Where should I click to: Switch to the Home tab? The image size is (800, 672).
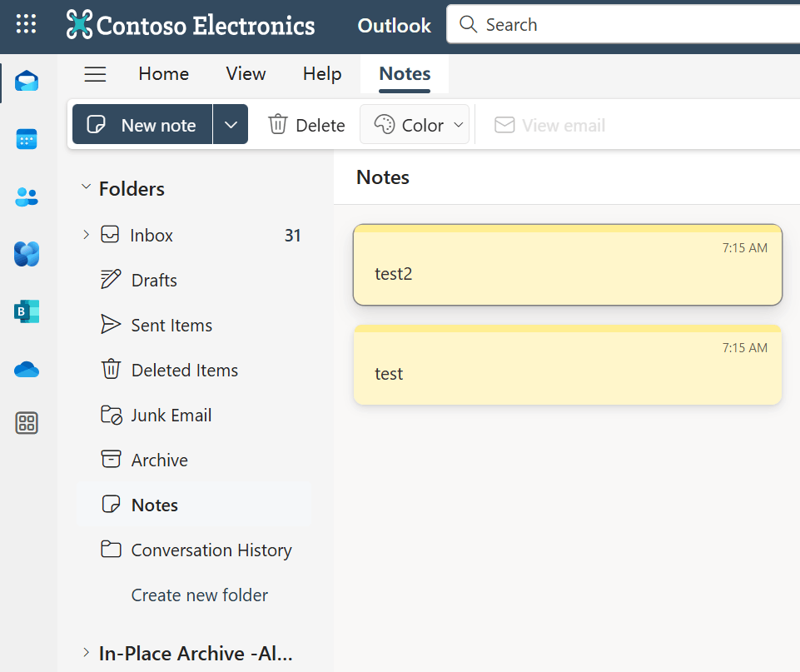(x=163, y=74)
